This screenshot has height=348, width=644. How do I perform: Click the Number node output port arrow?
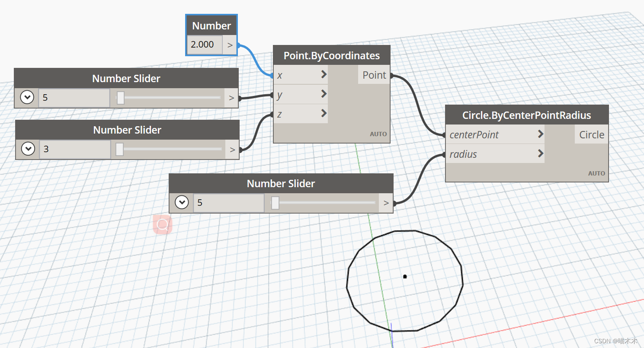point(230,45)
